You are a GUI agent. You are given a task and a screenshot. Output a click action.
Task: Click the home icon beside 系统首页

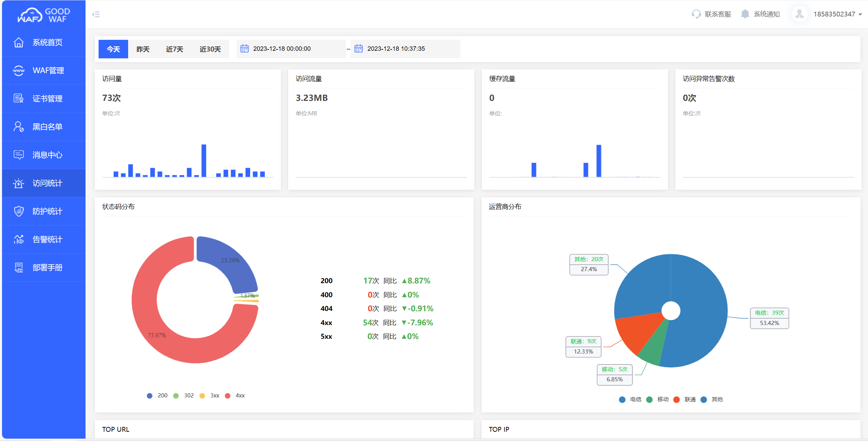click(x=19, y=43)
